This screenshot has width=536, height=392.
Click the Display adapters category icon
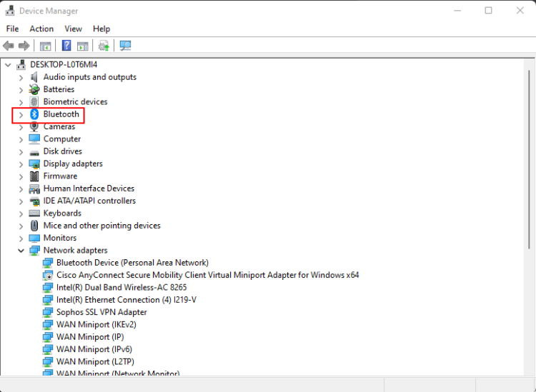click(34, 164)
